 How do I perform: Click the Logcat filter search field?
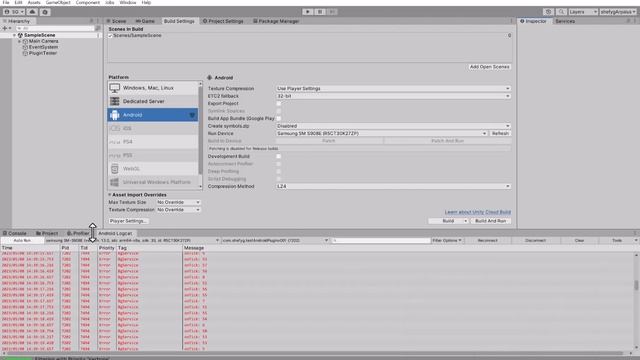pyautogui.click(x=381, y=240)
